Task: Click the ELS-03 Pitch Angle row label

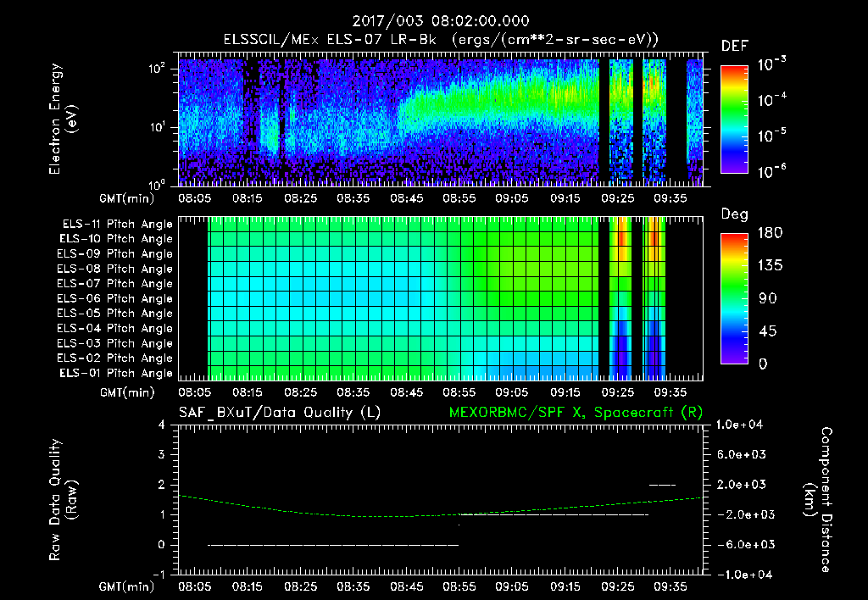Action: [115, 344]
